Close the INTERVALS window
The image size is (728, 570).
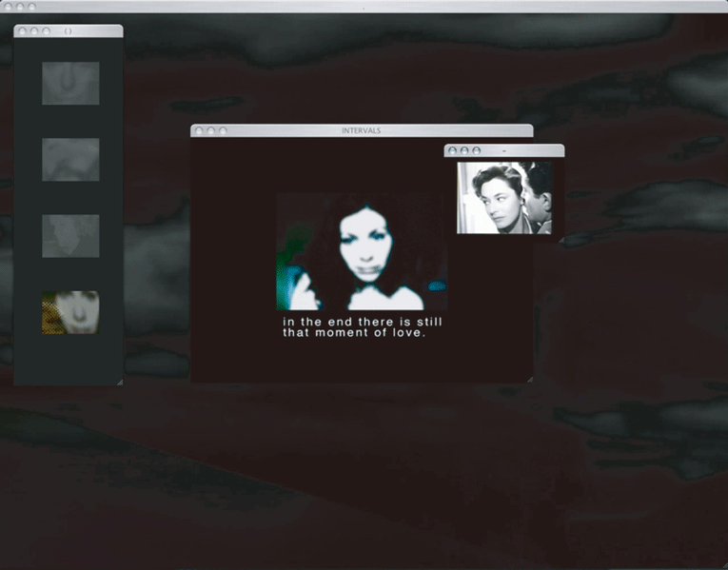point(199,131)
